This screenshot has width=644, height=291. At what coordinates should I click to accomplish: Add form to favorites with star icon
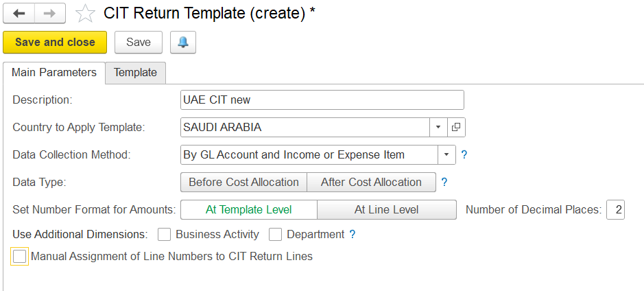click(x=85, y=14)
